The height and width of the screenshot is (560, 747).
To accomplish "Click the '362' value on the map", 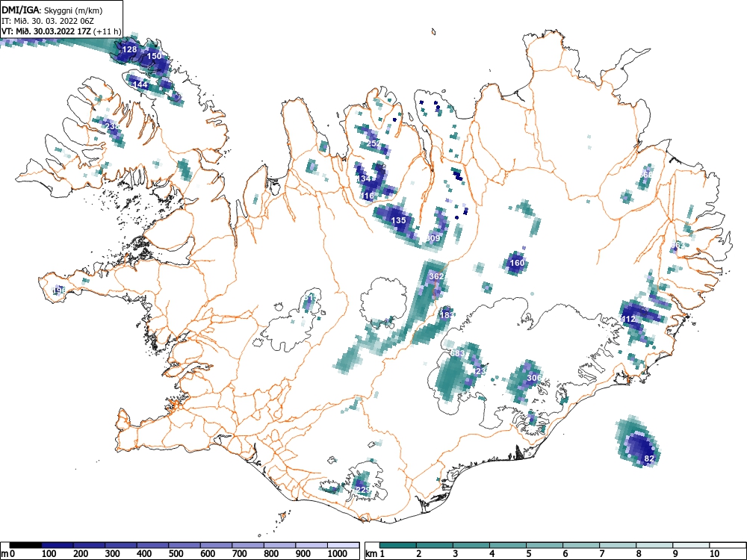I will [x=436, y=276].
